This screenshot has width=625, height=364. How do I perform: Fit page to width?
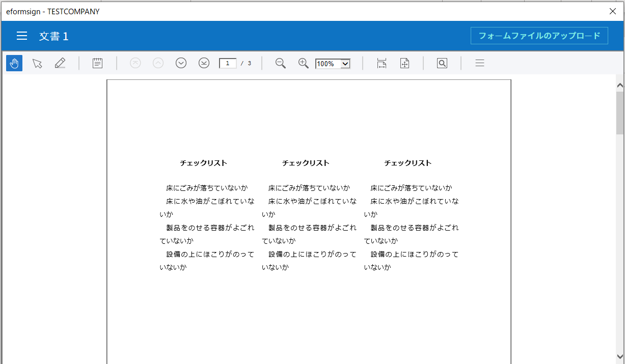pyautogui.click(x=382, y=63)
